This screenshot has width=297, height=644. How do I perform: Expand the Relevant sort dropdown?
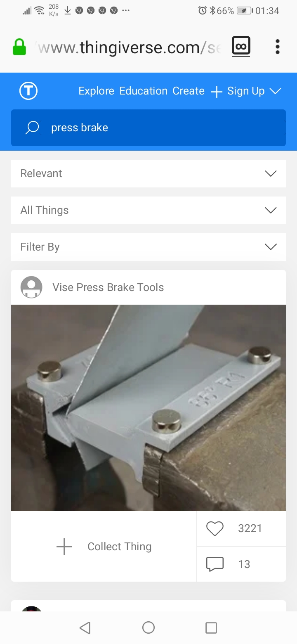coord(148,174)
